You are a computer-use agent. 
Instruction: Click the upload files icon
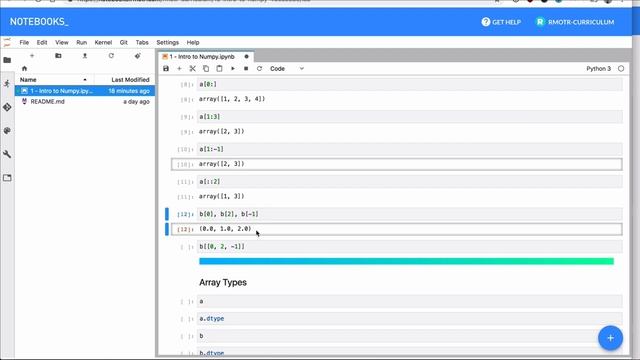click(x=85, y=56)
